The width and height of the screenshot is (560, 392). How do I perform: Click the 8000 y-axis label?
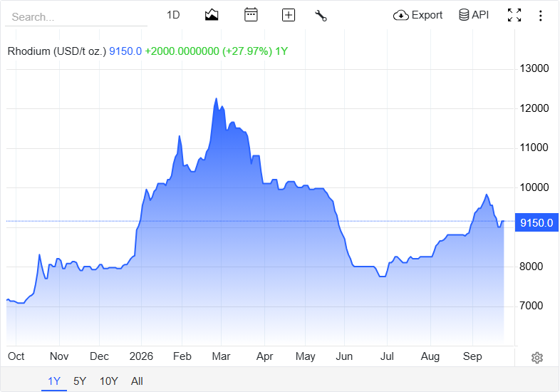coord(531,267)
